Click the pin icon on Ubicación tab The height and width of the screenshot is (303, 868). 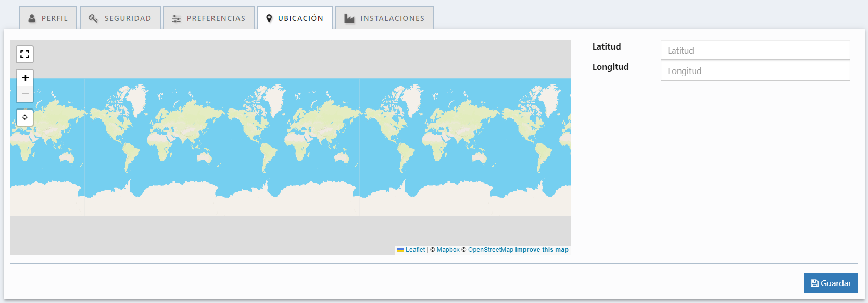[269, 19]
